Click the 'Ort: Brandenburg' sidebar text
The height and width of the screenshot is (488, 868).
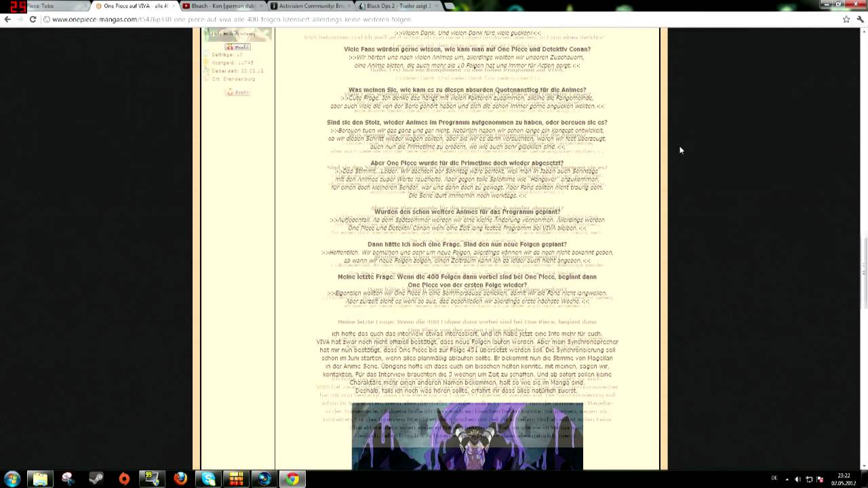pyautogui.click(x=233, y=79)
